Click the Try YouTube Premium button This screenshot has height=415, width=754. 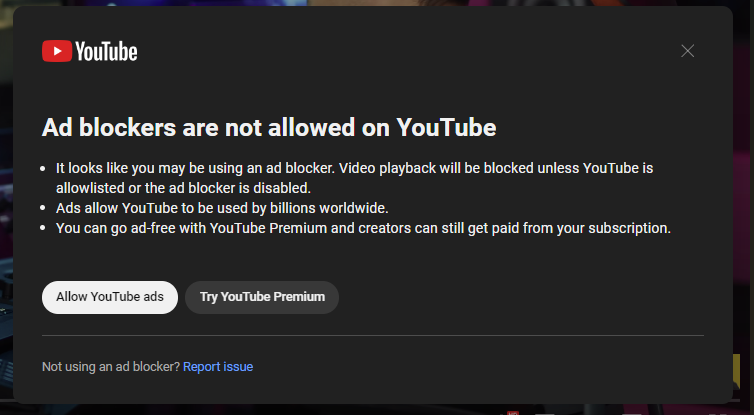[x=262, y=297]
